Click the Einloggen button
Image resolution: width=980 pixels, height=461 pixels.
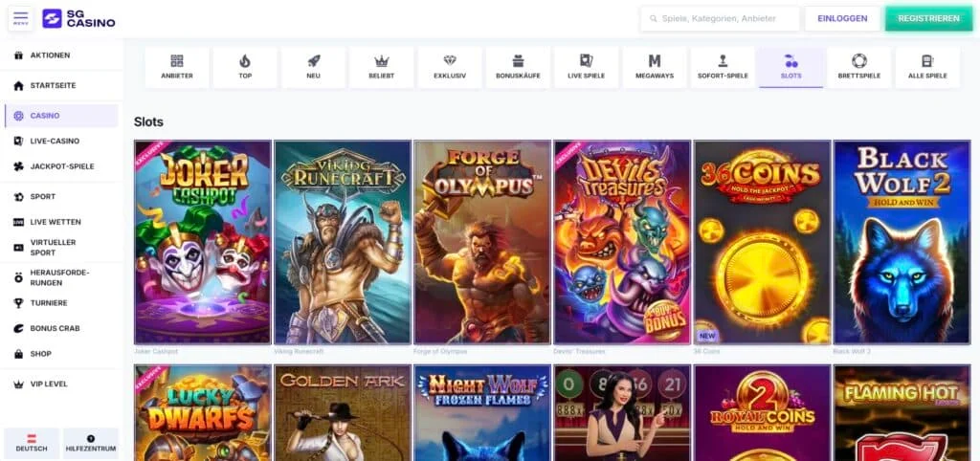pyautogui.click(x=842, y=19)
